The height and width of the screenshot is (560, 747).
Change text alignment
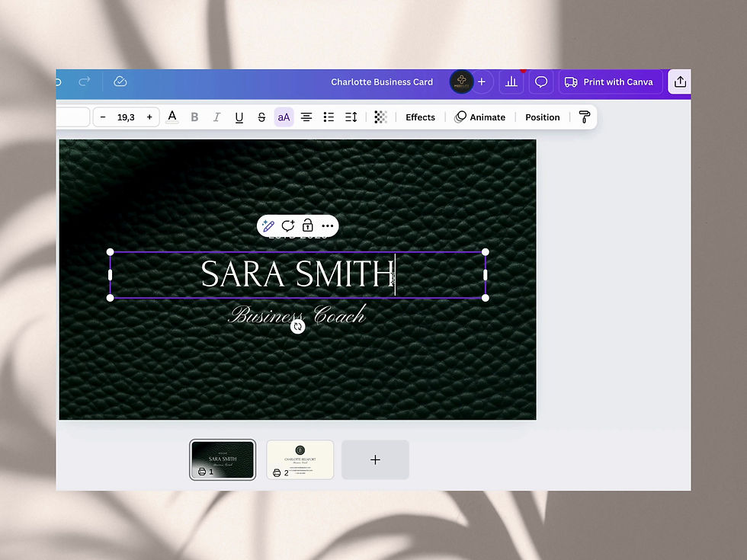[x=306, y=117]
